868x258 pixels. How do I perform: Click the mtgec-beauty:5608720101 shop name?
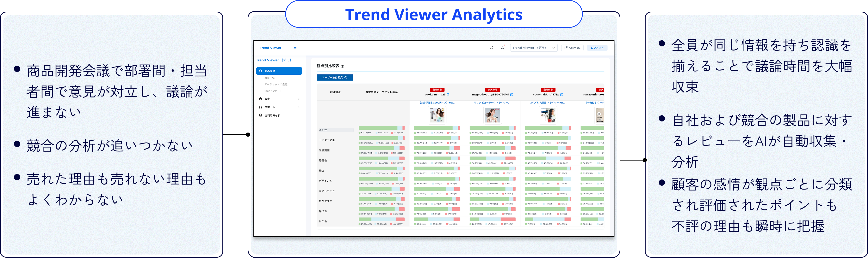click(490, 95)
